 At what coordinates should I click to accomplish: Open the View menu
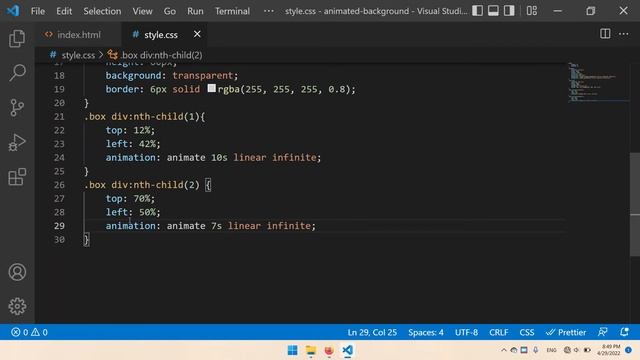pos(142,11)
